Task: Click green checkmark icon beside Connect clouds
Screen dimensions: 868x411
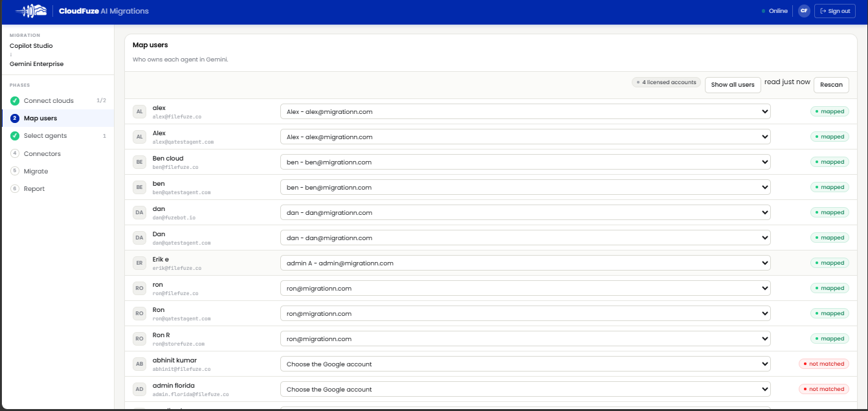Action: tap(15, 101)
